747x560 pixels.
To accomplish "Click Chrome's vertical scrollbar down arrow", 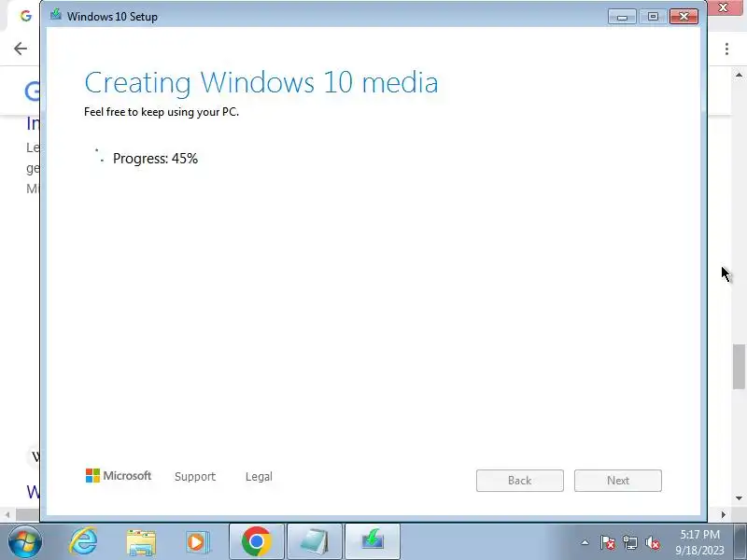I will click(x=739, y=498).
